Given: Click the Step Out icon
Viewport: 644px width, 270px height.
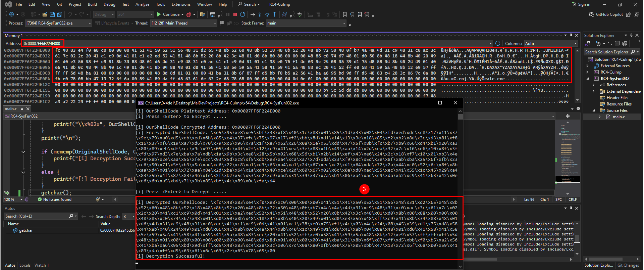Looking at the screenshot, I should click(275, 14).
